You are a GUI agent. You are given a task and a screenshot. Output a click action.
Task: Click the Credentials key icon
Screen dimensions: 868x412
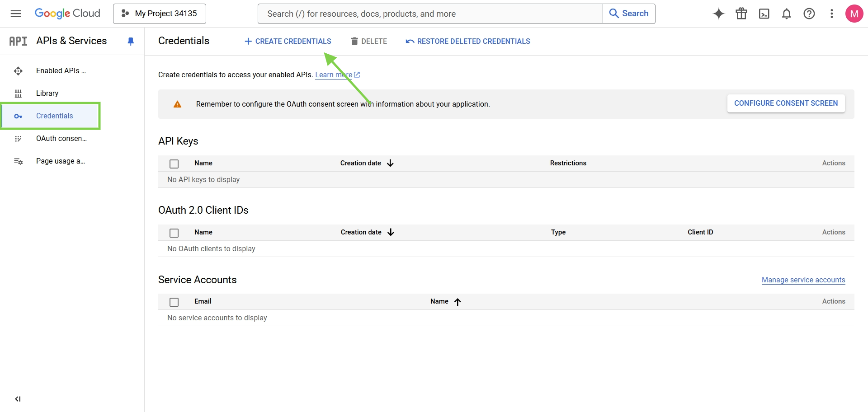18,116
